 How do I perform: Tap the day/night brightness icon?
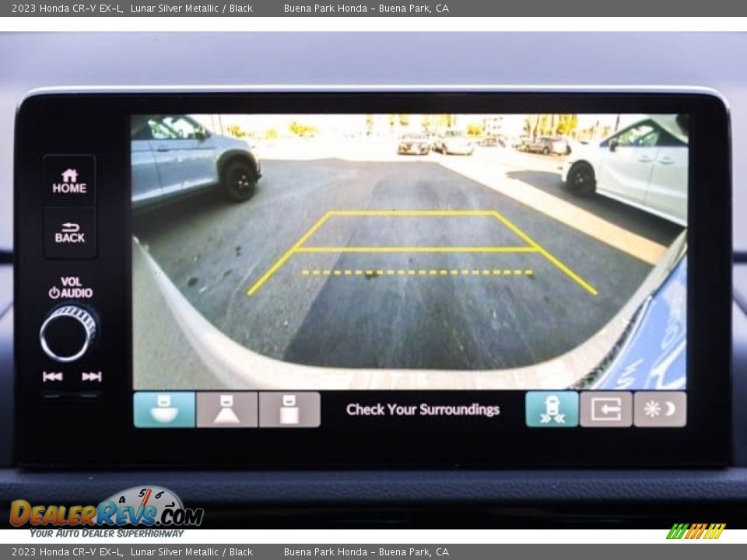point(660,409)
